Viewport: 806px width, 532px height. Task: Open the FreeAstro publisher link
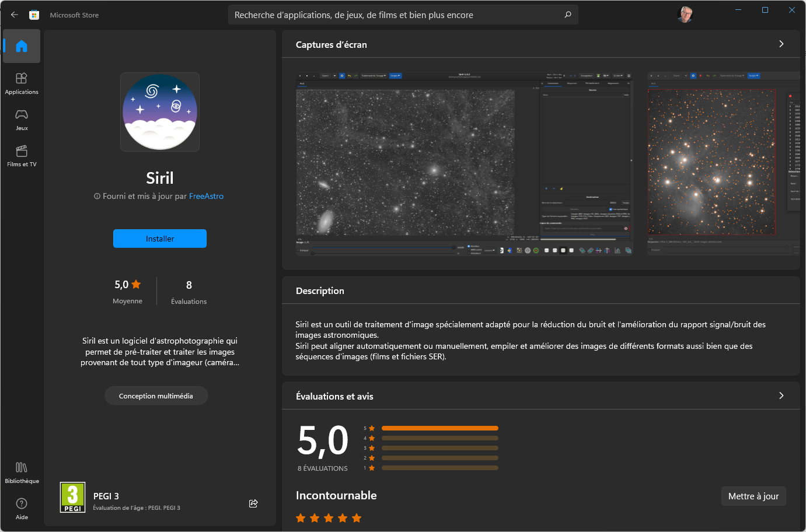pos(206,196)
